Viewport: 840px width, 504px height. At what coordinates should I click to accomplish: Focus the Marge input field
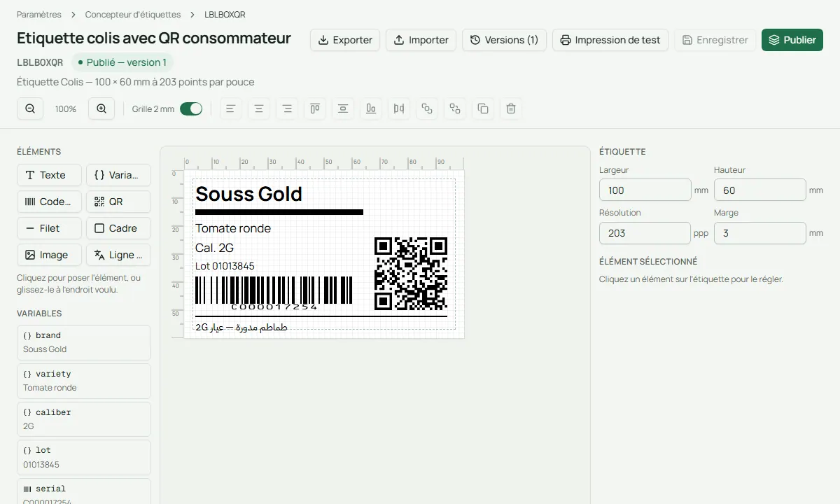[760, 233]
